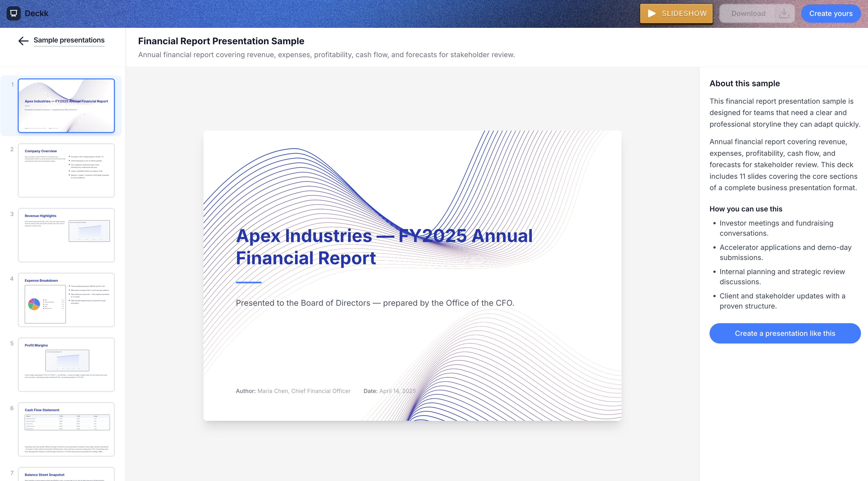The width and height of the screenshot is (868, 481).
Task: Select the Company Overview slide thumbnail
Action: pyautogui.click(x=66, y=170)
